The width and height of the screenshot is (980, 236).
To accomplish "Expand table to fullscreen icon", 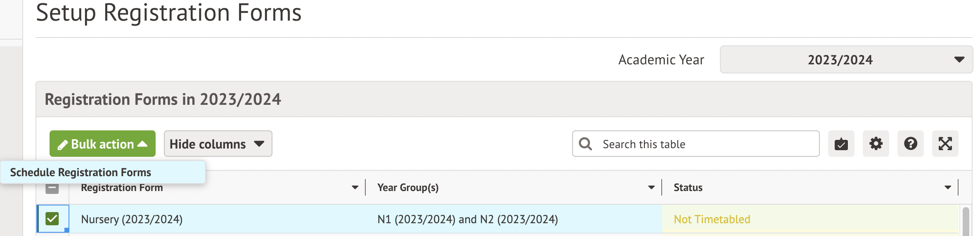I will (x=945, y=144).
